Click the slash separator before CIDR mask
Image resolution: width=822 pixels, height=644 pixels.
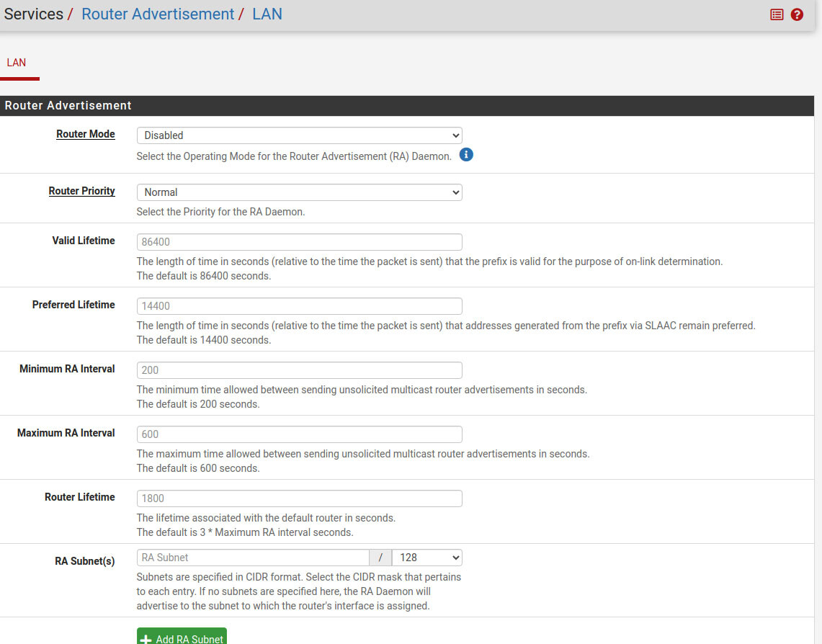[380, 558]
